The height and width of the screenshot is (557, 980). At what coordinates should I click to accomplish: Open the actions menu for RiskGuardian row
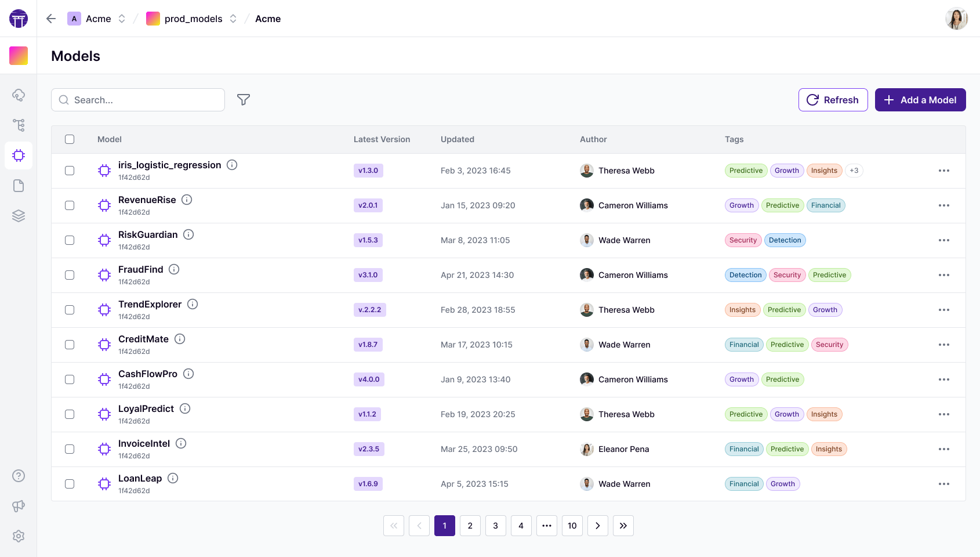point(945,240)
